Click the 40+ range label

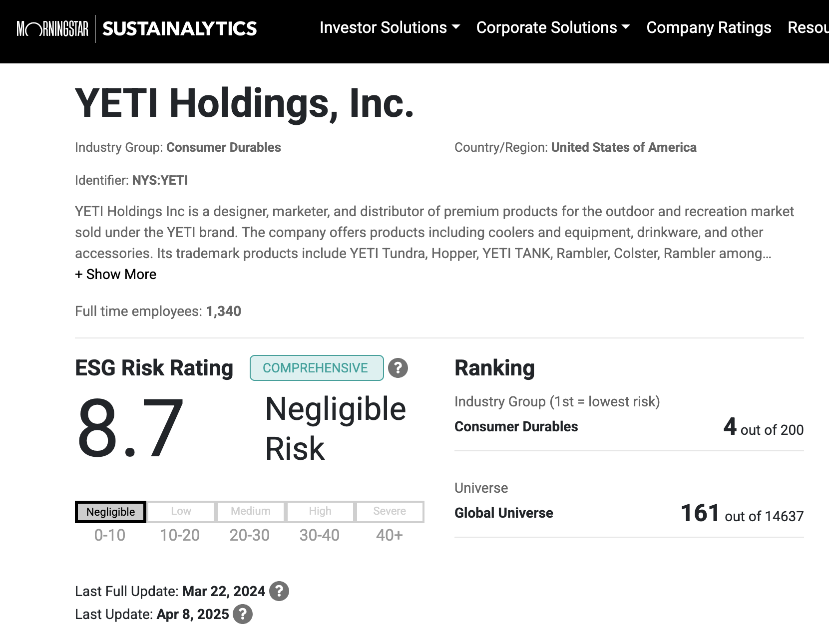click(390, 535)
